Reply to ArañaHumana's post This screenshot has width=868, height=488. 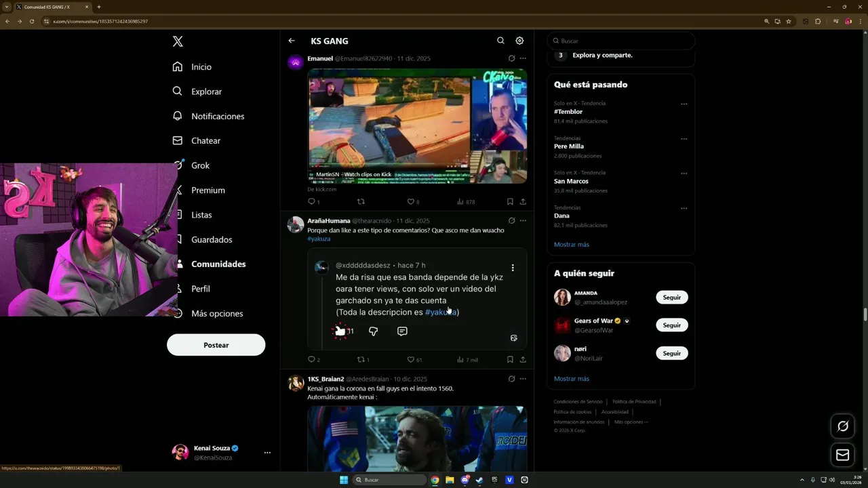[x=312, y=359]
